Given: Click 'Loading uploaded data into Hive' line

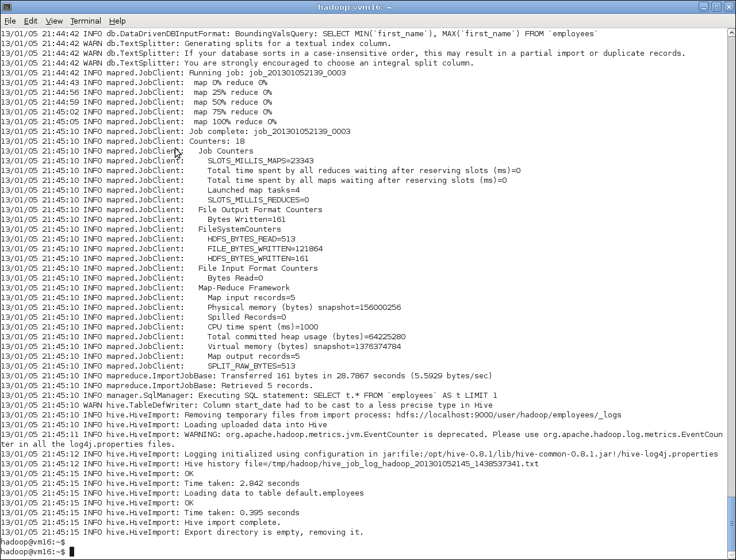Looking at the screenshot, I should [256, 425].
